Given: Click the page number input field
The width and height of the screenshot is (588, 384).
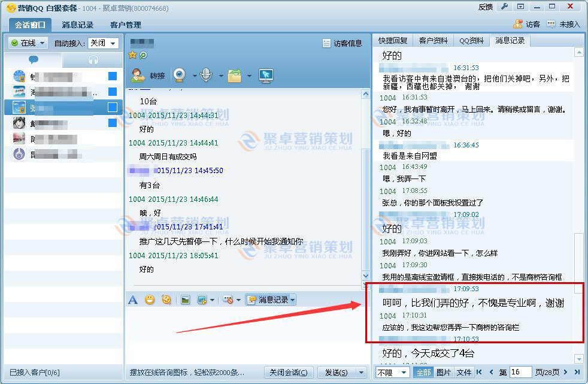Looking at the screenshot, I should (520, 372).
